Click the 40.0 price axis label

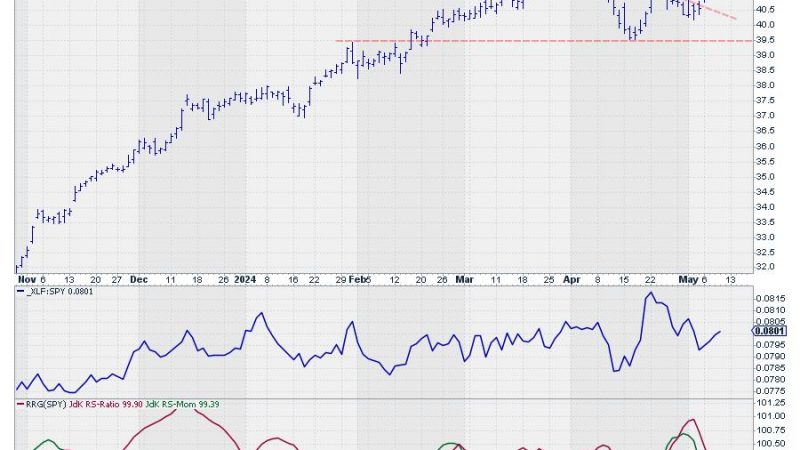(765, 24)
